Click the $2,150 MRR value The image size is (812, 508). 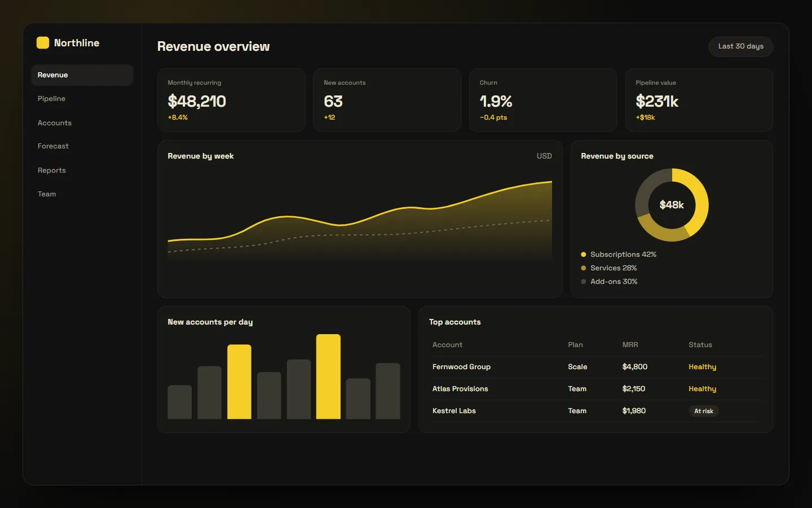(633, 389)
